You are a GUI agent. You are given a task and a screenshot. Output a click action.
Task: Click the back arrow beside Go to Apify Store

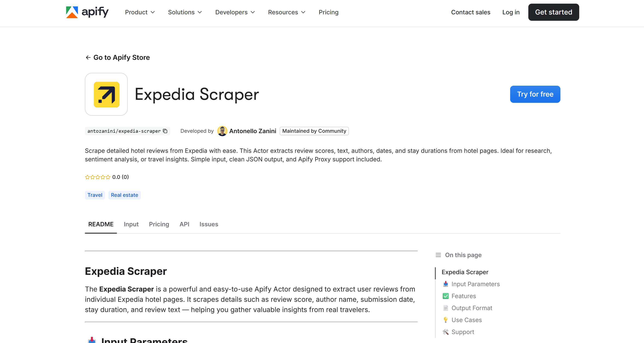click(88, 57)
